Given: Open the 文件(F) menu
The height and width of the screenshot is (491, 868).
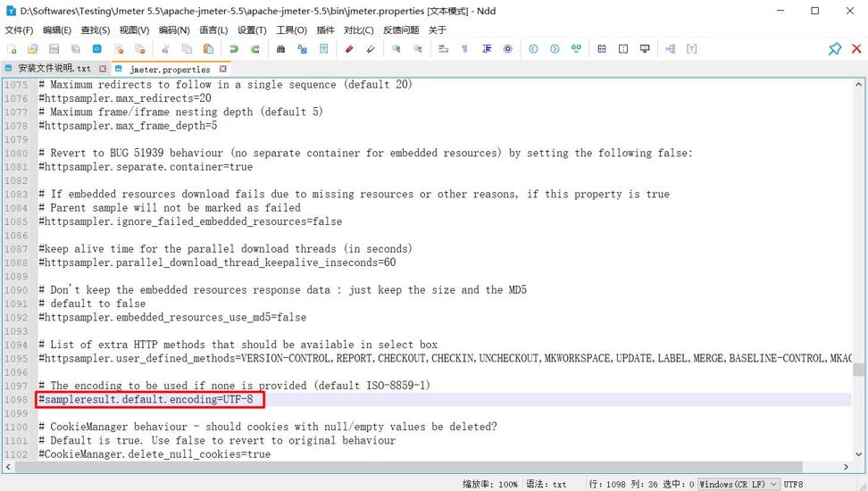Looking at the screenshot, I should point(19,29).
